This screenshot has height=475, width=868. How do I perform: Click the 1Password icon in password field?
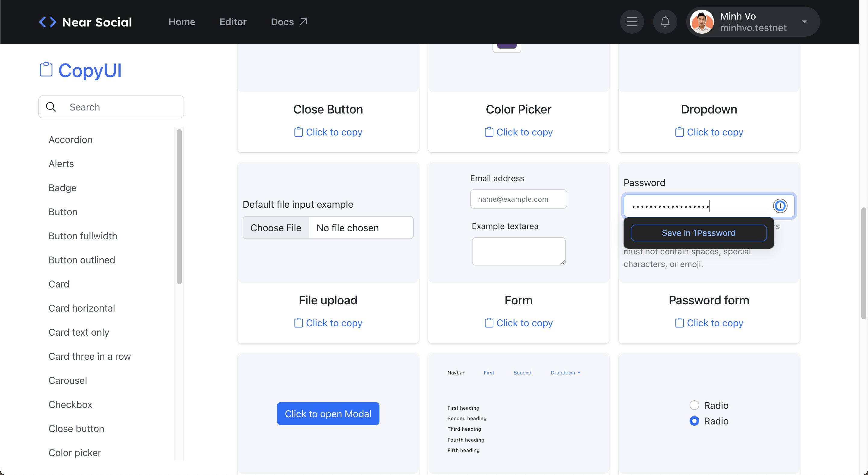[x=780, y=206]
